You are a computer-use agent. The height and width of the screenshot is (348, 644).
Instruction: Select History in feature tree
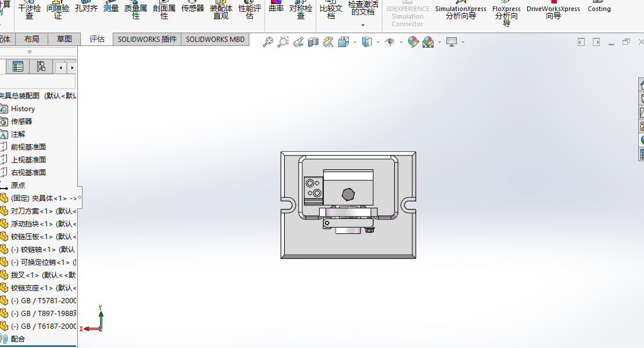point(23,109)
